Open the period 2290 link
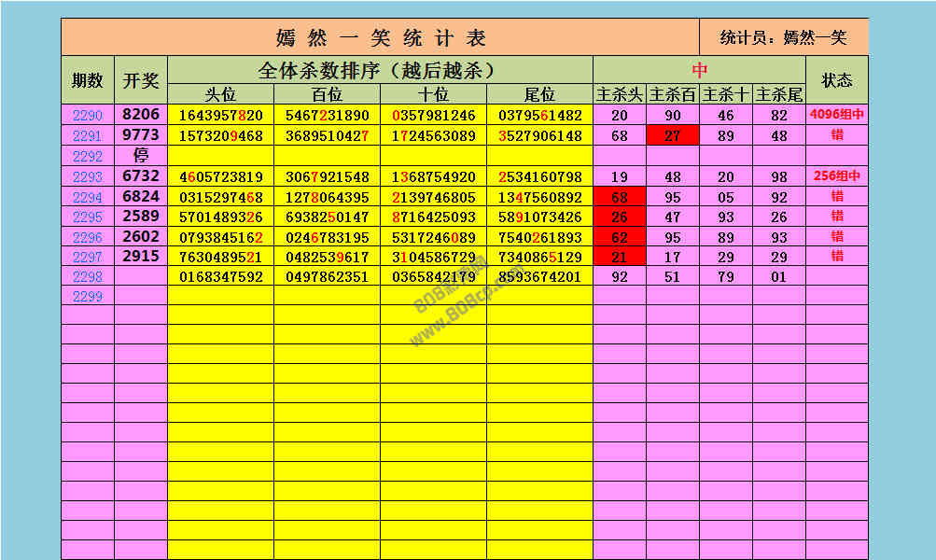The height and width of the screenshot is (560, 936). click(87, 116)
